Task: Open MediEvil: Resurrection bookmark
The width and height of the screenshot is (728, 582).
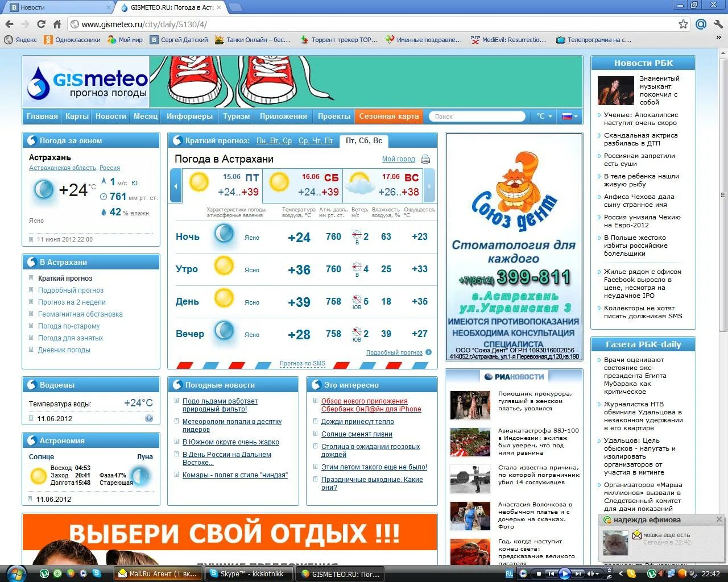Action: pyautogui.click(x=508, y=40)
